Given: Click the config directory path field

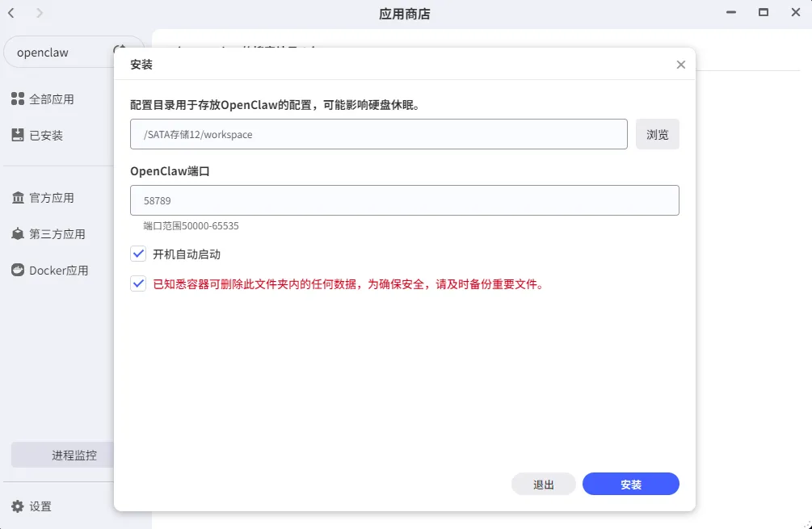Looking at the screenshot, I should click(379, 135).
